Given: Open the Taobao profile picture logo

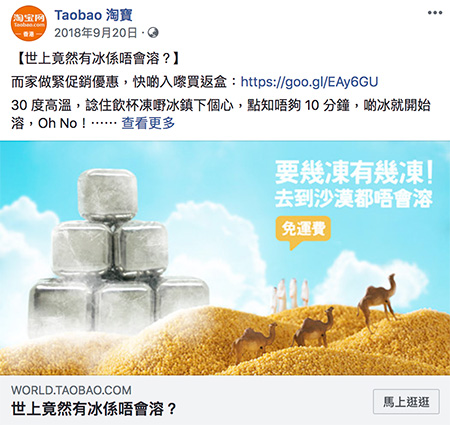Looking at the screenshot, I should point(29,23).
